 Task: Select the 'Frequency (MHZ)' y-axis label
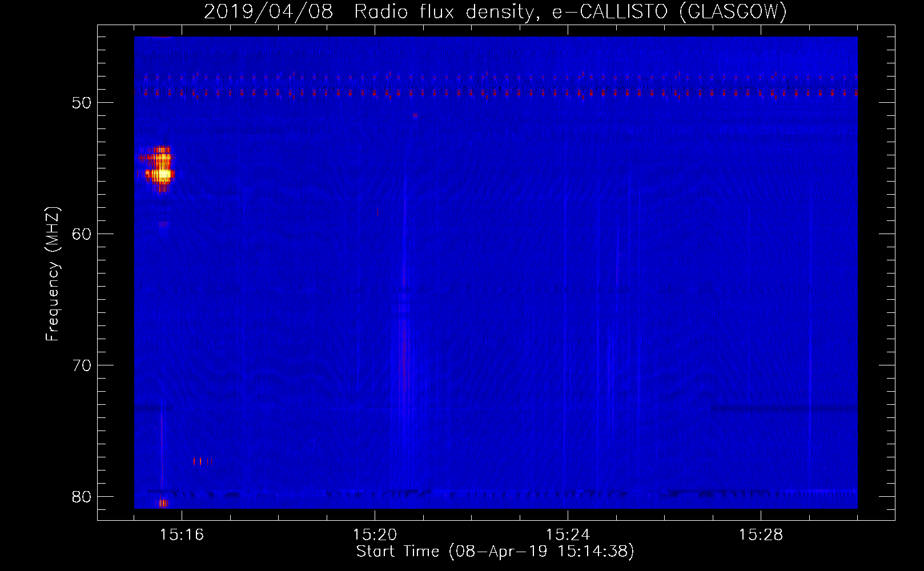pos(53,274)
